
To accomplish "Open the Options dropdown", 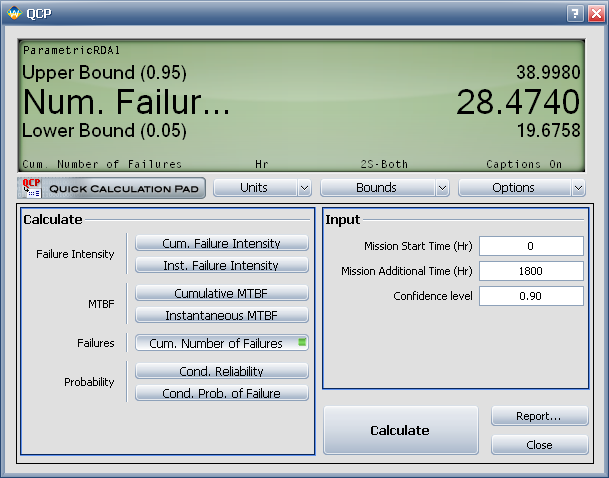I will [x=521, y=188].
